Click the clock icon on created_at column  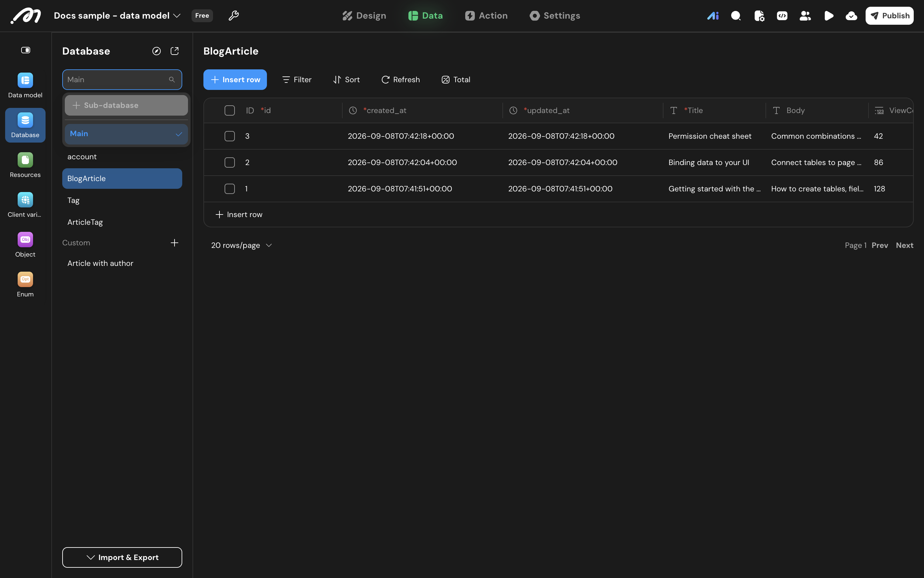click(353, 110)
